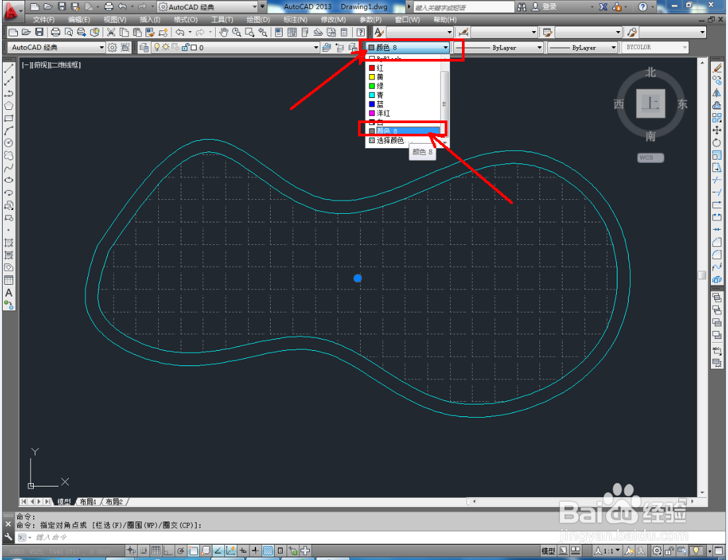Toggle Object Snap in the status bar

pos(193,551)
